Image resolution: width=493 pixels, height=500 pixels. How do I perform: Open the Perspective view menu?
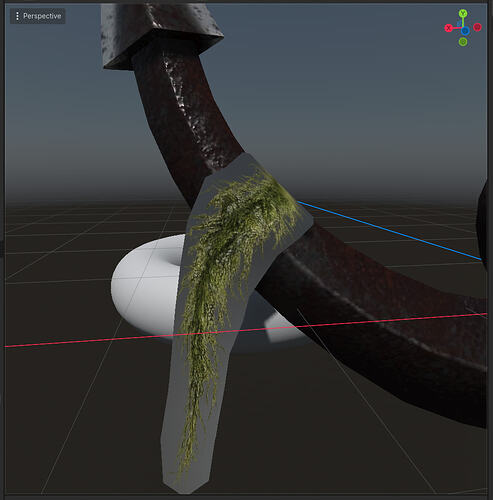click(38, 16)
